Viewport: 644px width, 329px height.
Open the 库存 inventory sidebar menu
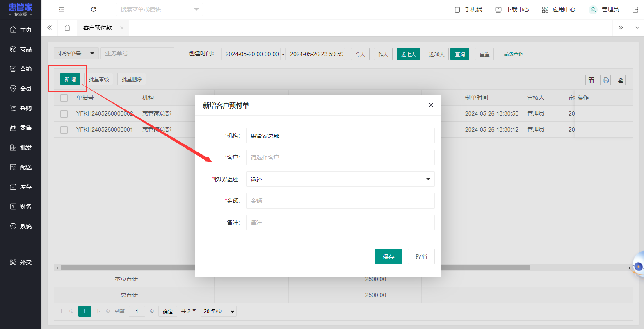[21, 187]
